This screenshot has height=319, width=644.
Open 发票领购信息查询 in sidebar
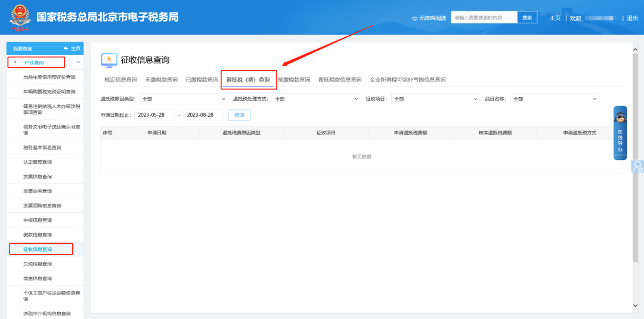[x=42, y=206]
